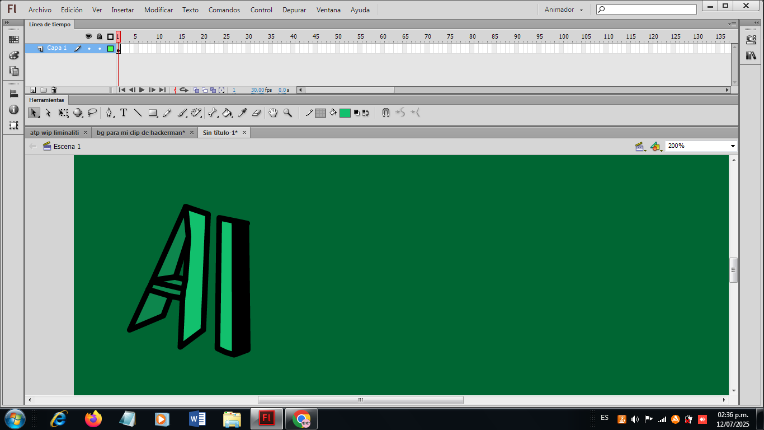This screenshot has width=764, height=430.
Task: Open the Animador workspace dropdown
Action: 563,10
